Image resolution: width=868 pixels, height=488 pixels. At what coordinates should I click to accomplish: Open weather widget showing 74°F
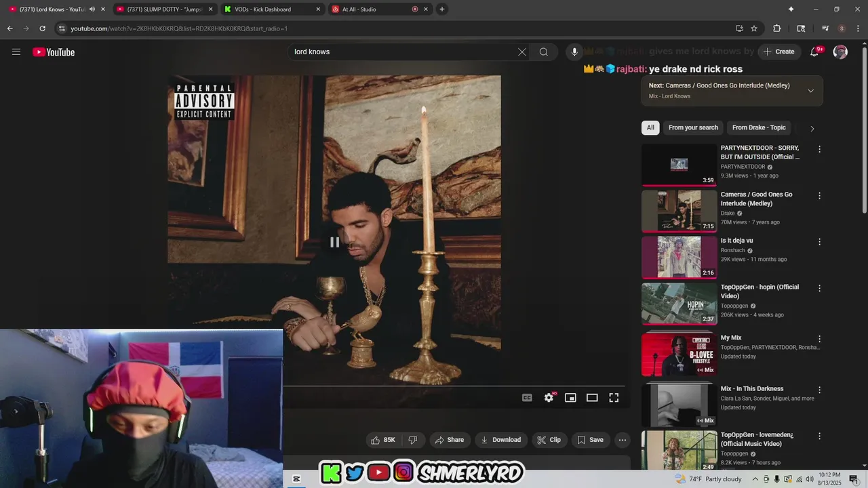(709, 479)
